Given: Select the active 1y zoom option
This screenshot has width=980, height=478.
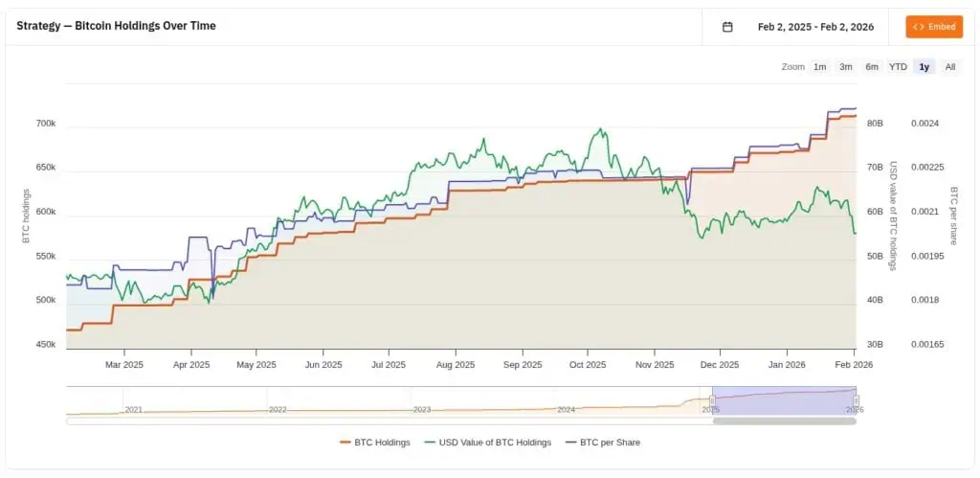Looking at the screenshot, I should tap(924, 67).
